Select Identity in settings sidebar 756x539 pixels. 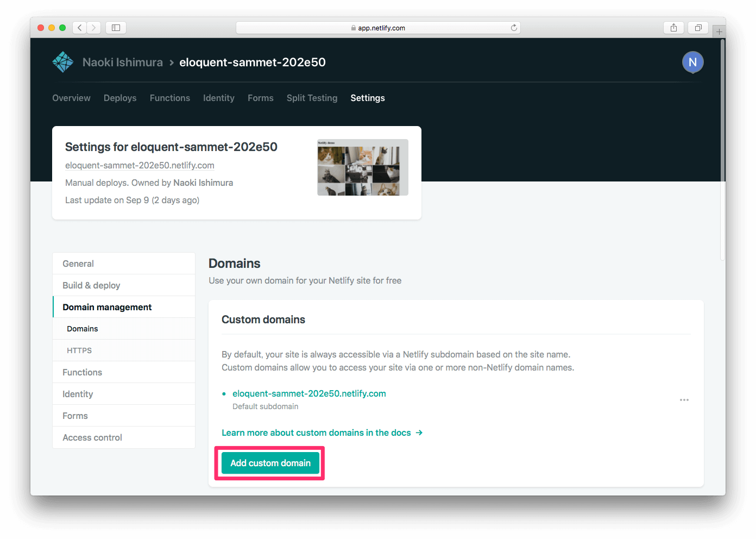(x=124, y=394)
